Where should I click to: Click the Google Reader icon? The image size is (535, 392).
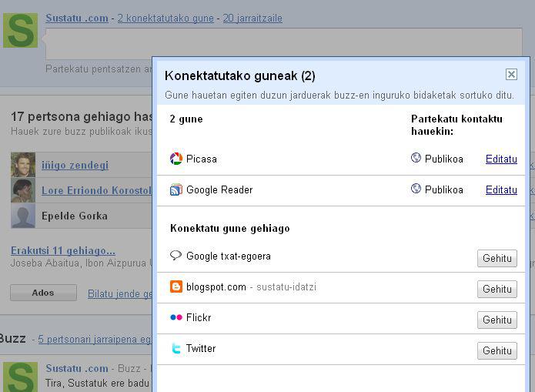coord(176,189)
